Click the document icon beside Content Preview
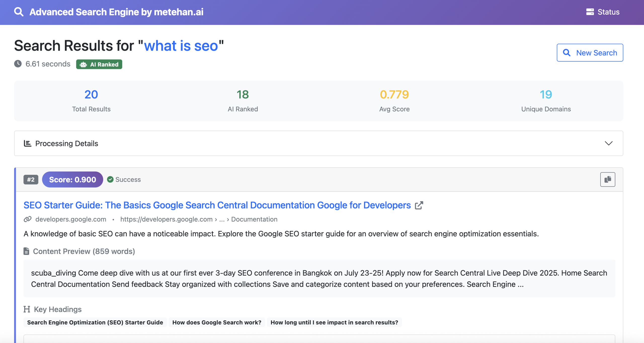The image size is (644, 343). click(26, 251)
